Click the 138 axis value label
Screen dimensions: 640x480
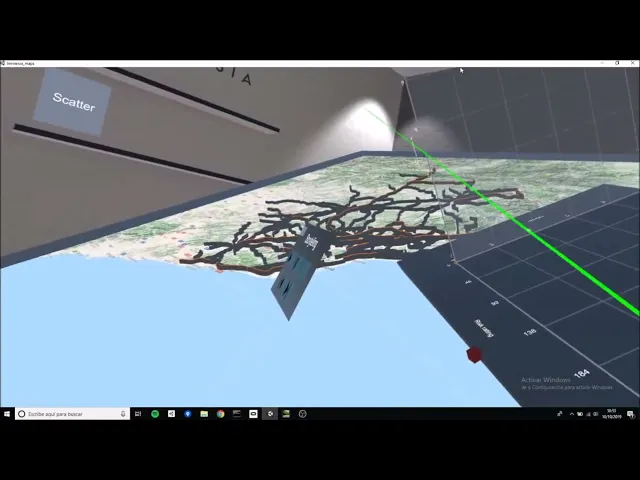[x=530, y=332]
